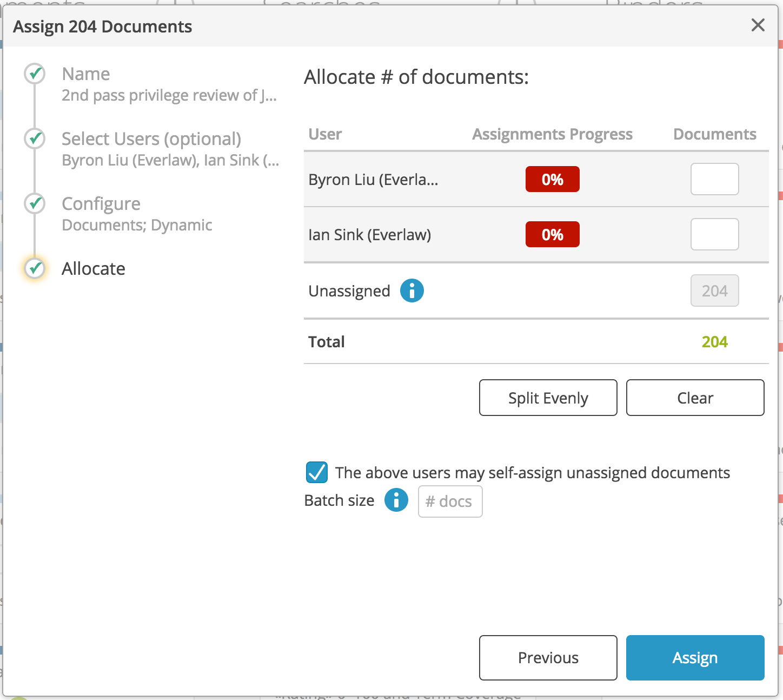Click Byron Liu's Documents input field
The width and height of the screenshot is (783, 700).
point(714,179)
